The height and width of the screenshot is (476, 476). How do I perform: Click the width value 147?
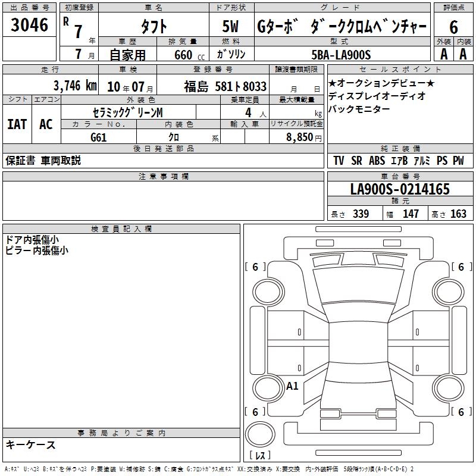[x=411, y=214]
